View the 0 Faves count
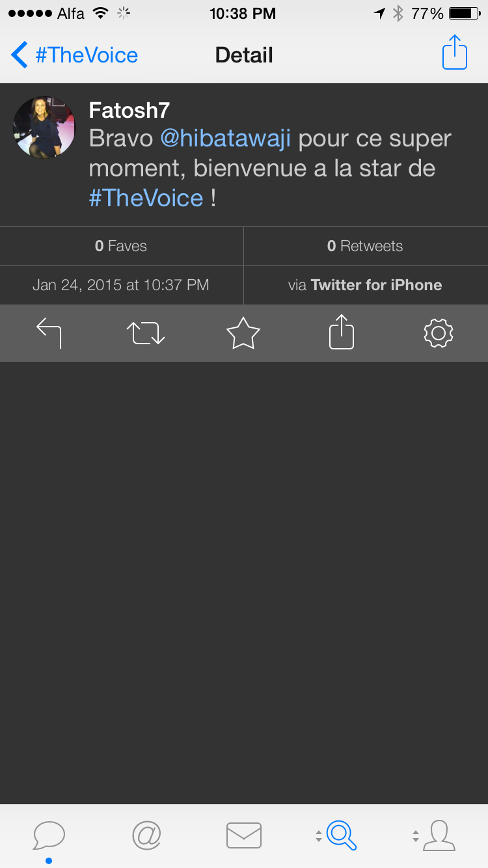This screenshot has height=868, width=488. pyautogui.click(x=121, y=246)
